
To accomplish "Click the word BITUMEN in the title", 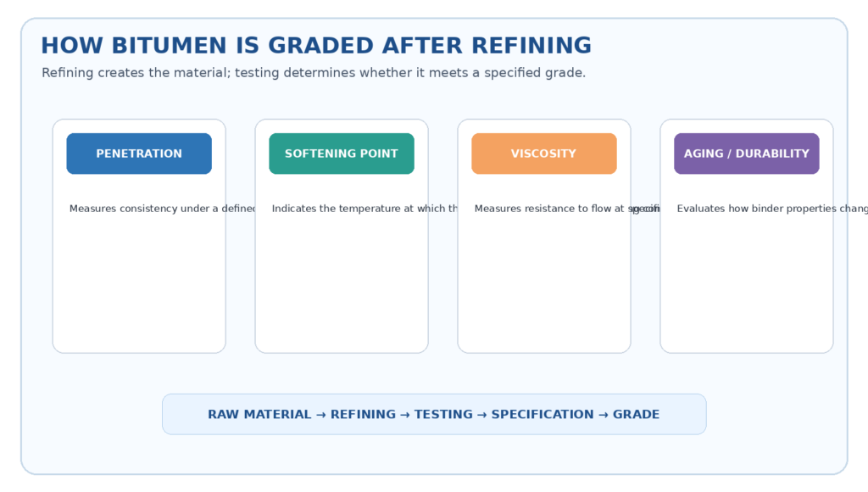I will (x=170, y=46).
